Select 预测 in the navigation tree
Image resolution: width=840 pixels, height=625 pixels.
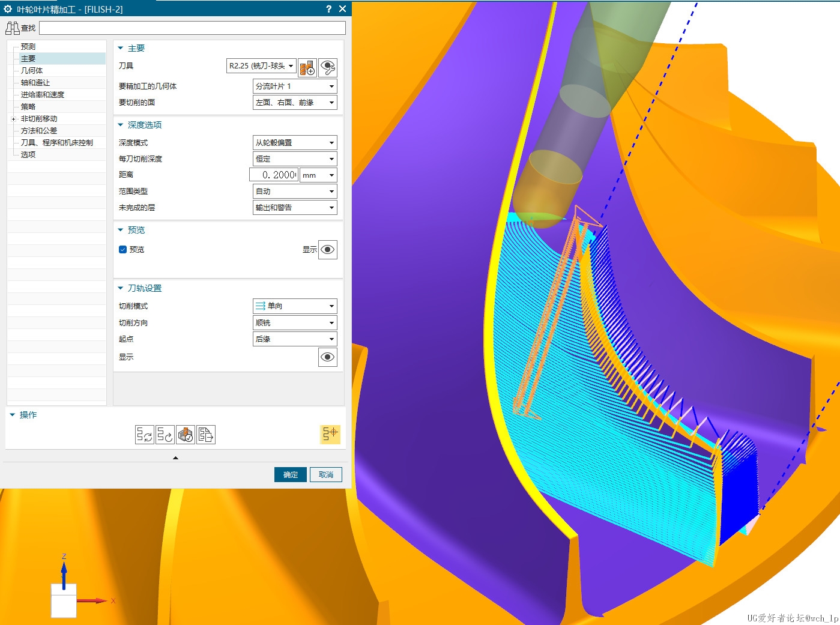(28, 47)
